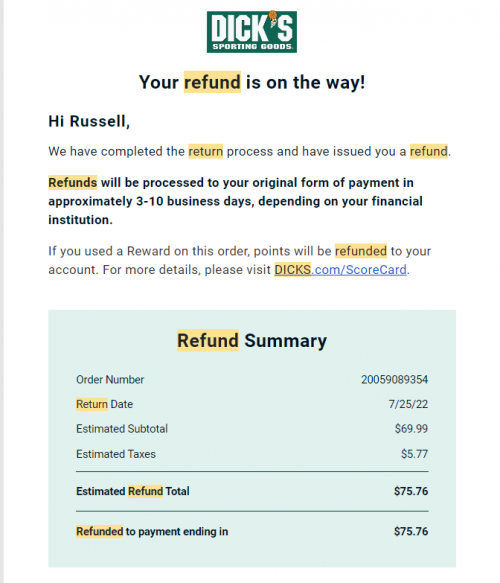Click the highlighted "refunded" word about points

point(361,251)
